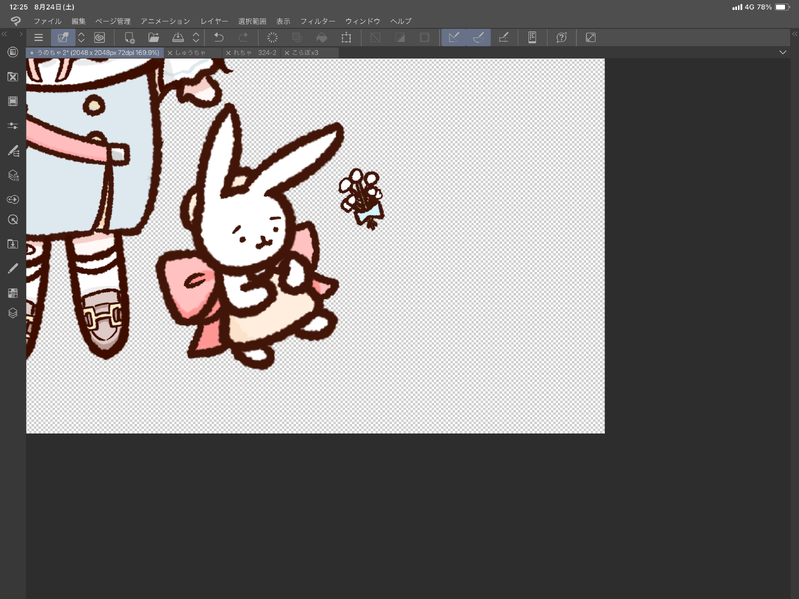
Task: Click the Scale/Transform icon in toolbar
Action: click(346, 38)
